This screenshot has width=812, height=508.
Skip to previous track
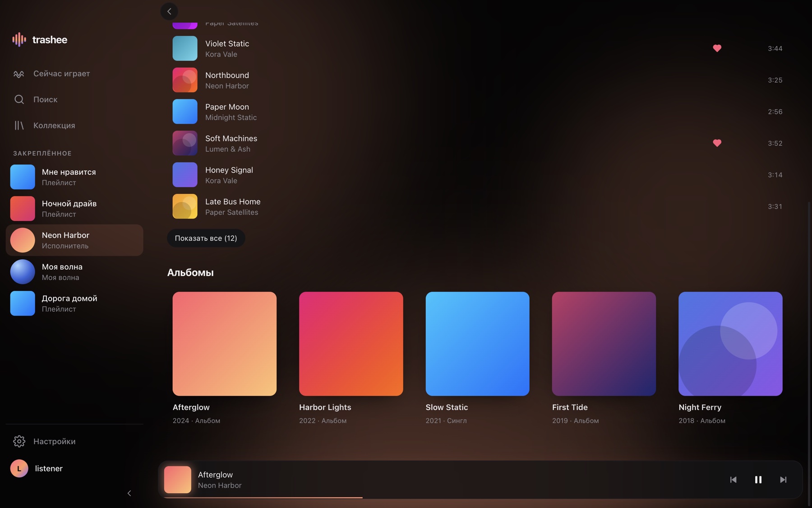click(733, 480)
